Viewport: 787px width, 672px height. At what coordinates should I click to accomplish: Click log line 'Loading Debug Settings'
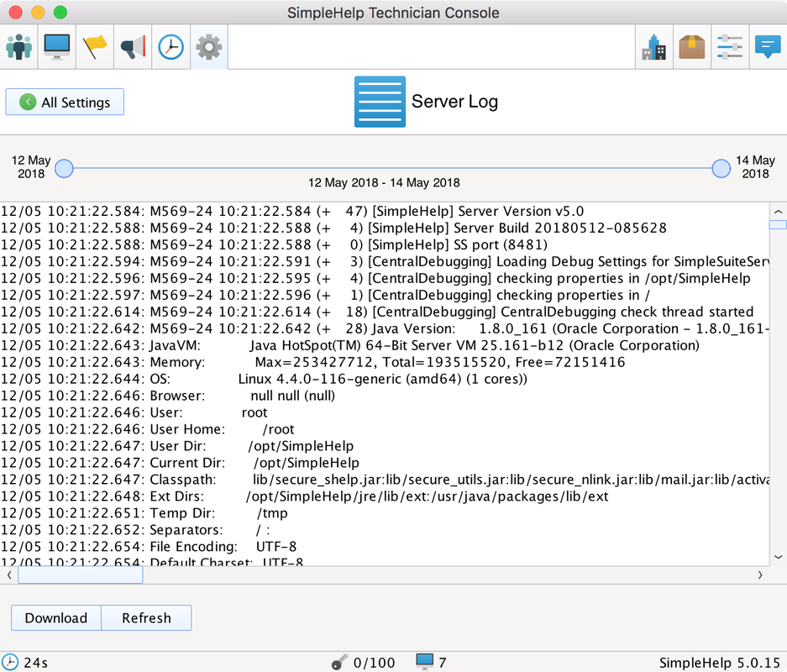coord(385,261)
